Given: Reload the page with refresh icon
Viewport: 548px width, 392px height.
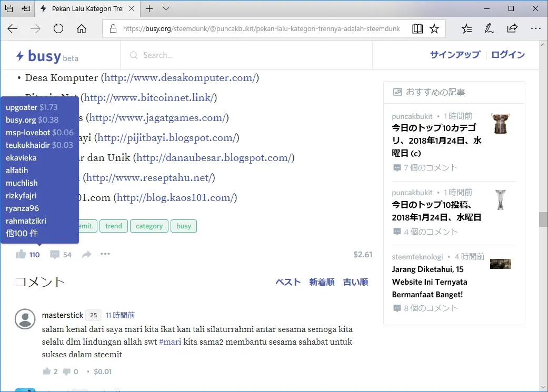Looking at the screenshot, I should point(58,28).
